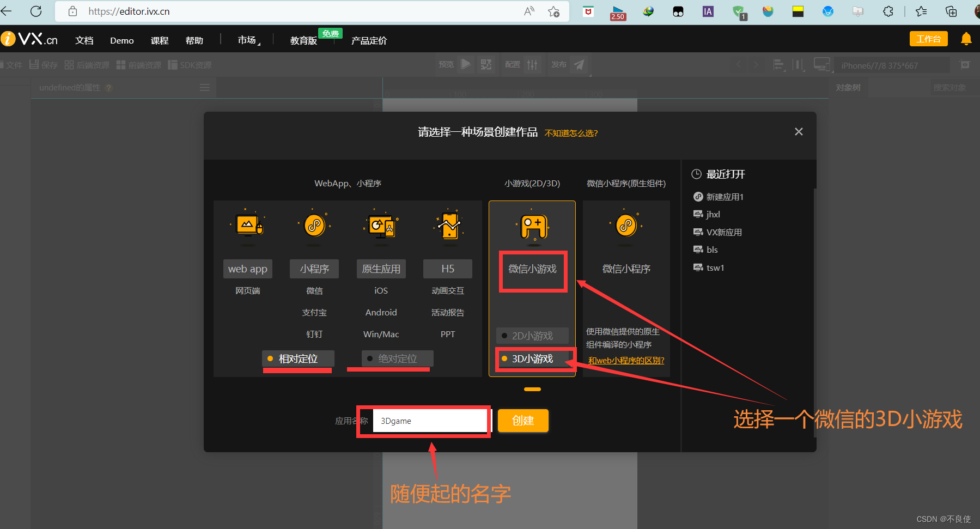
Task: Select the 2D小游戏 radio option
Action: (532, 336)
